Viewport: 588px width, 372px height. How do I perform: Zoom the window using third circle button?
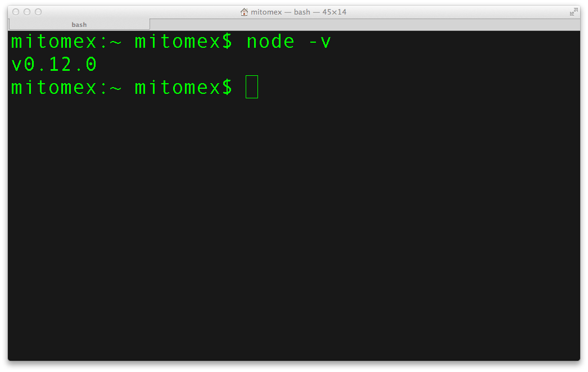pyautogui.click(x=38, y=12)
